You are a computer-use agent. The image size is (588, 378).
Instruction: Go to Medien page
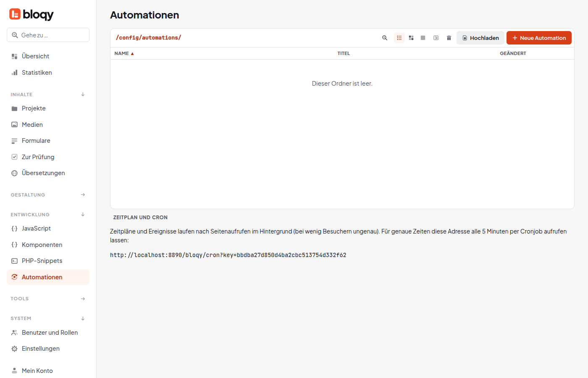point(48,125)
